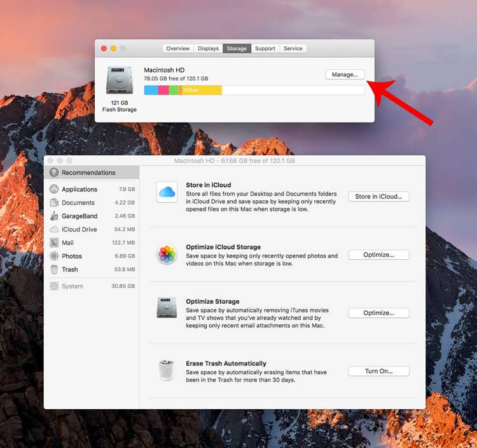The height and width of the screenshot is (448, 477).
Task: Click the '30.85 GB' System size value
Action: click(123, 286)
